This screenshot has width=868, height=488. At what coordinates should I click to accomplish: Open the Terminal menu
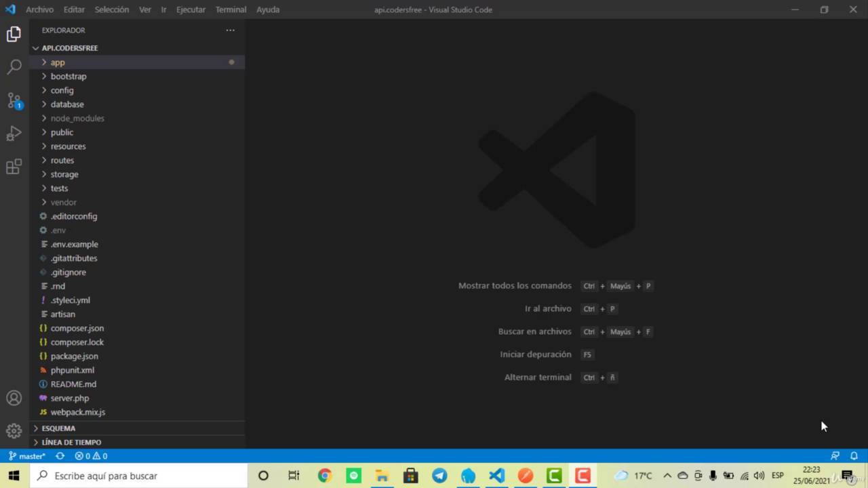231,9
